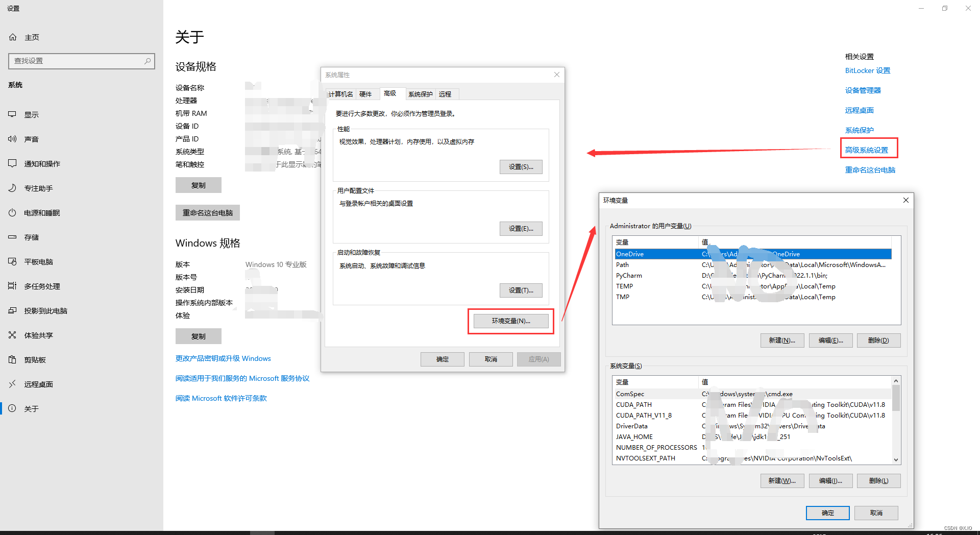Click system variables scrollbar down arrow

point(896,459)
